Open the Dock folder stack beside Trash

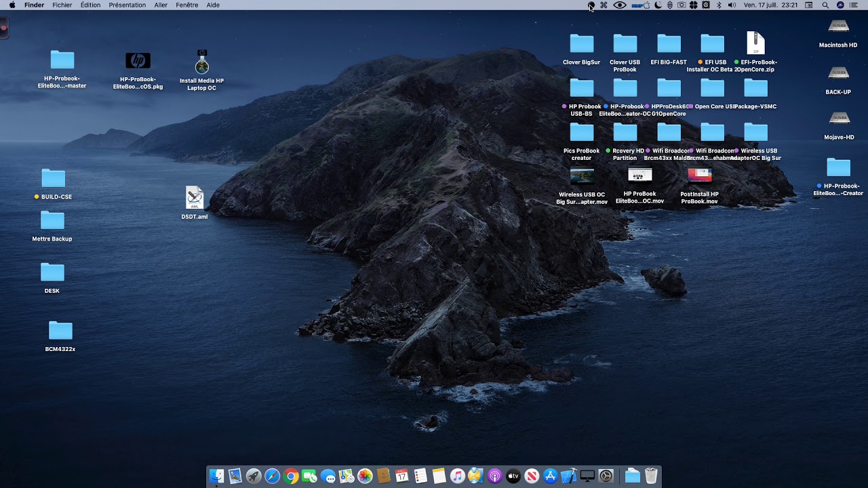(632, 476)
